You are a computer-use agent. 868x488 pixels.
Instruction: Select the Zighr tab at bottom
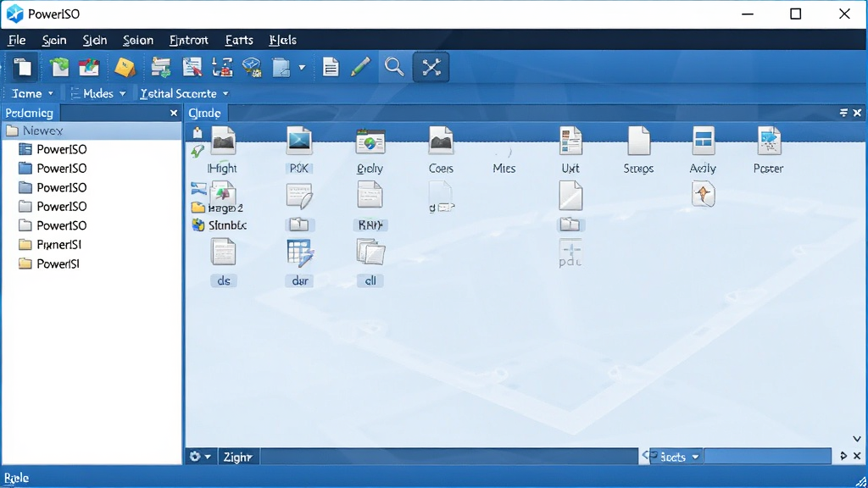pyautogui.click(x=237, y=457)
